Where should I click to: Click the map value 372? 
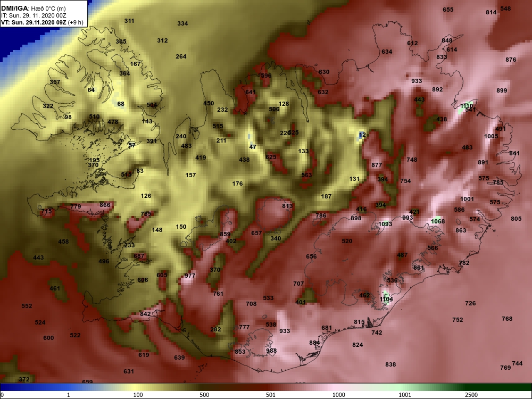point(24,379)
